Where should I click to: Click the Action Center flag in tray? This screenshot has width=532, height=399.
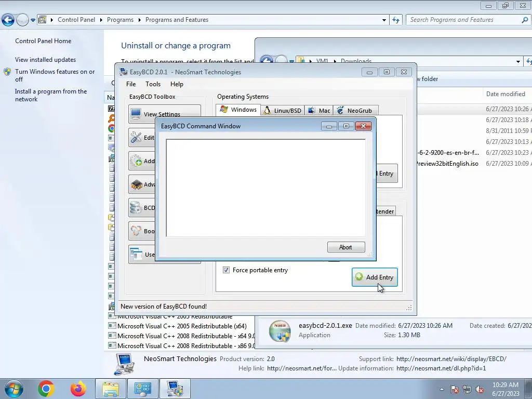(x=455, y=390)
